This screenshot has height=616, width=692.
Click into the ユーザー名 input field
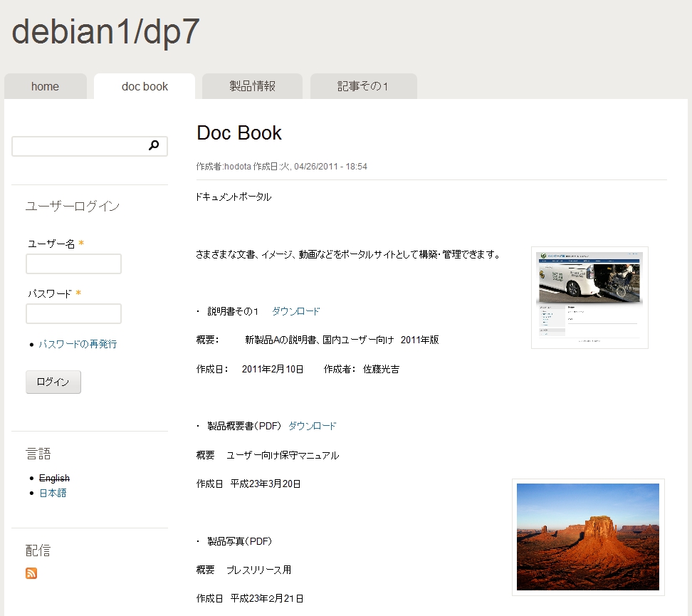coord(74,263)
